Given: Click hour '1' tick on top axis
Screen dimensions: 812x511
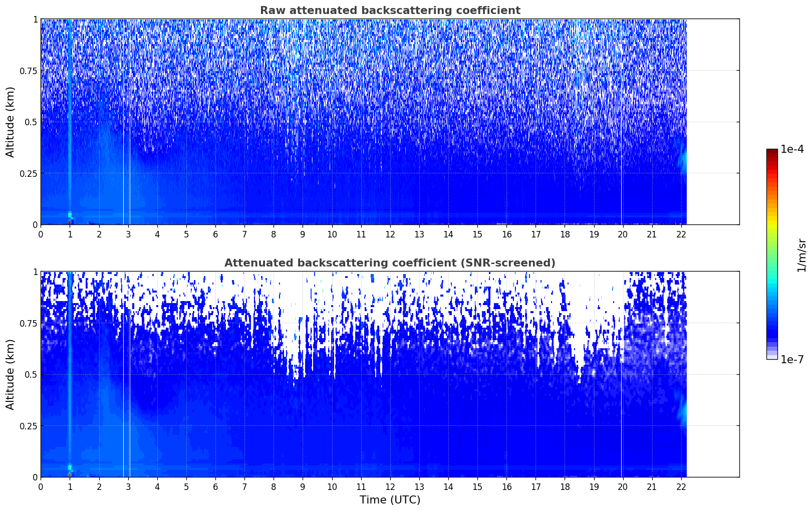Looking at the screenshot, I should point(70,234).
